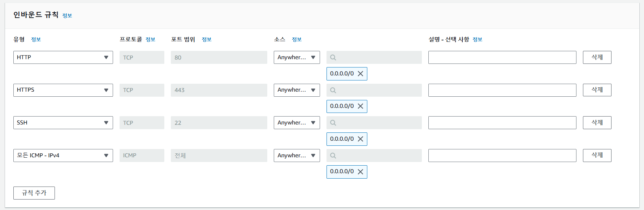Viewport: 644px width, 210px height.
Task: Open 정보 link next to 설명 - 선택 사항
Action: point(477,39)
